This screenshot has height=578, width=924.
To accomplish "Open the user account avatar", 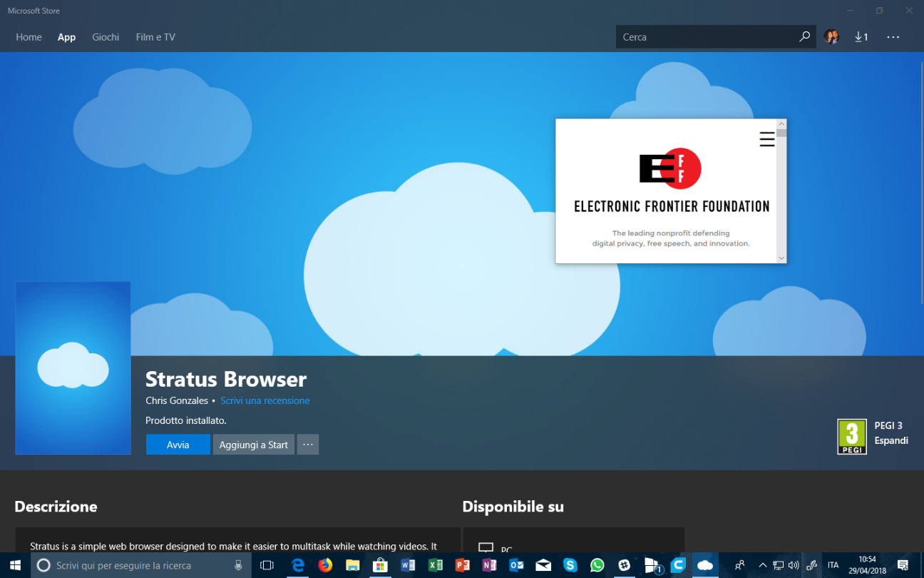I will point(831,37).
